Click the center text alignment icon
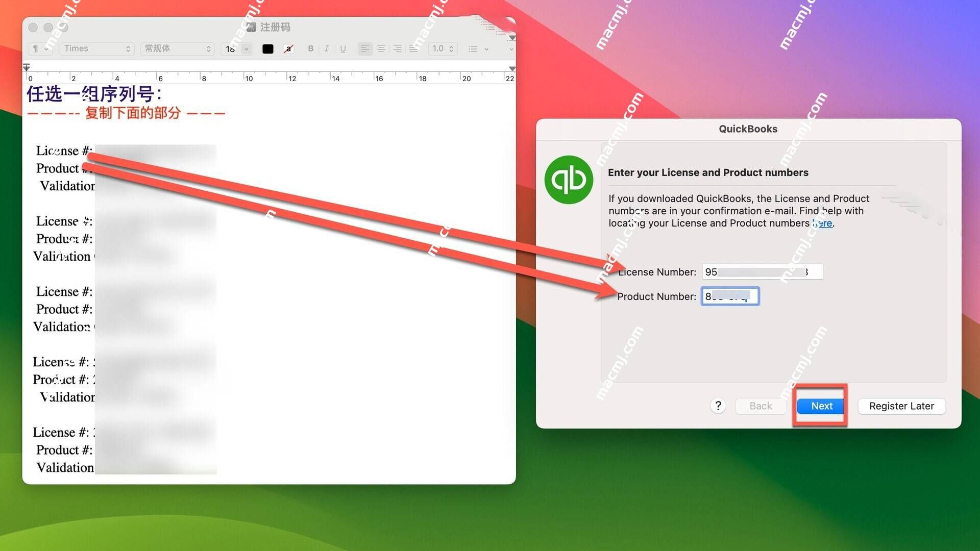980x551 pixels. pyautogui.click(x=381, y=48)
